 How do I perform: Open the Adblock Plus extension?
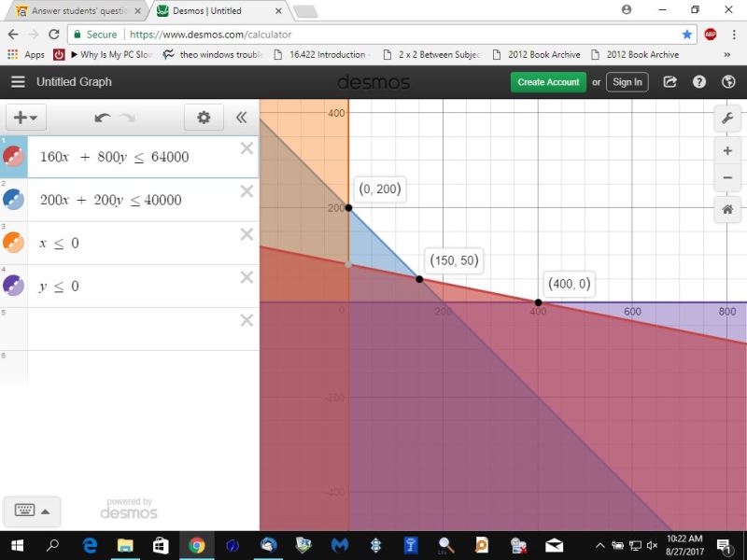click(x=711, y=35)
